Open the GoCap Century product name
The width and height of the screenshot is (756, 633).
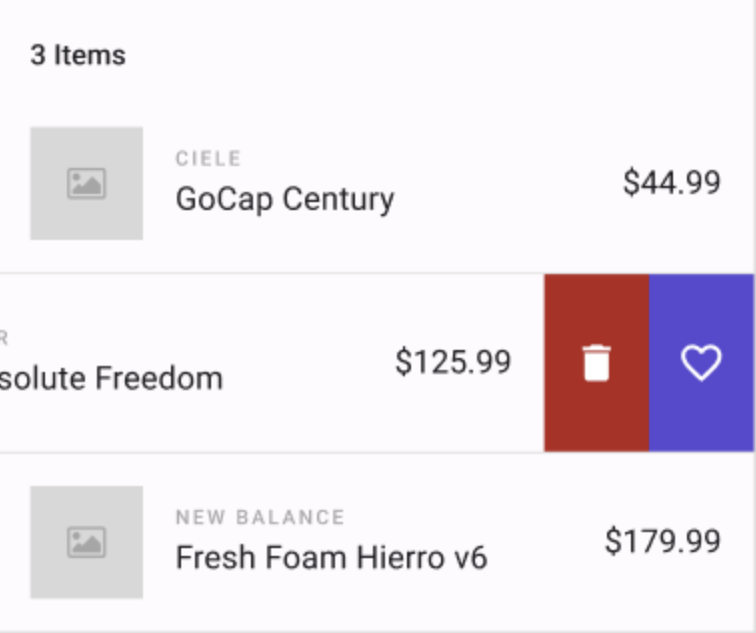pyautogui.click(x=284, y=199)
